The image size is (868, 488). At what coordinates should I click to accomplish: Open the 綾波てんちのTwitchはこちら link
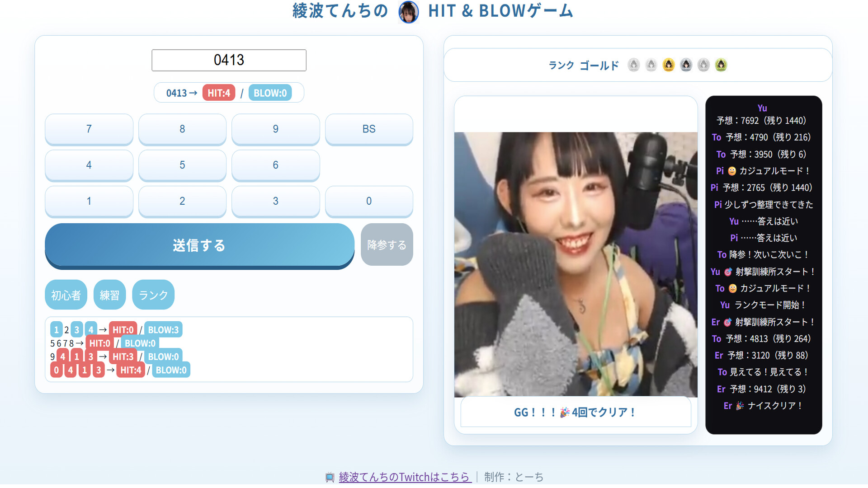click(x=404, y=477)
